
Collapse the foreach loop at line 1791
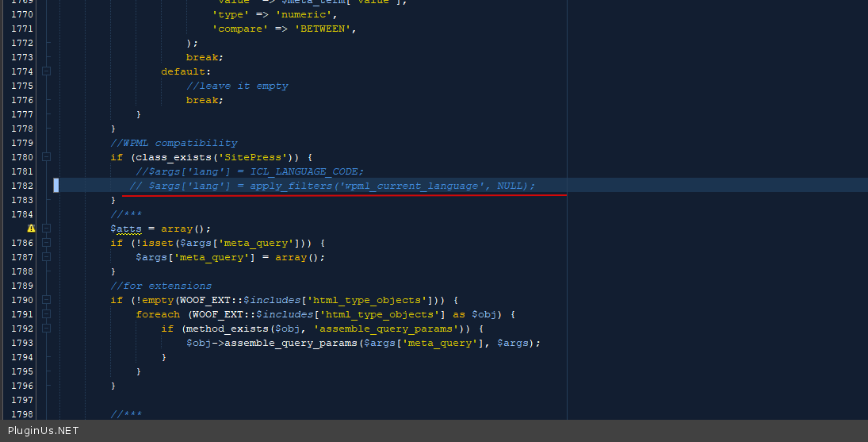(46, 314)
